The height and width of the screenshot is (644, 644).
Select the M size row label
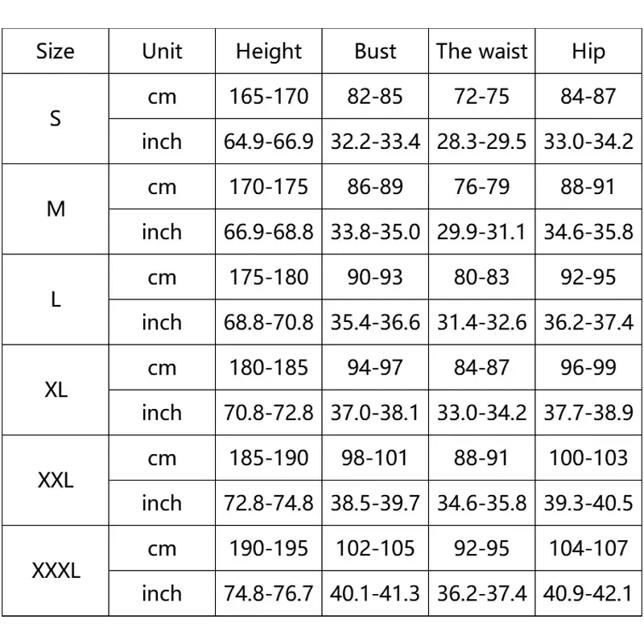click(56, 209)
